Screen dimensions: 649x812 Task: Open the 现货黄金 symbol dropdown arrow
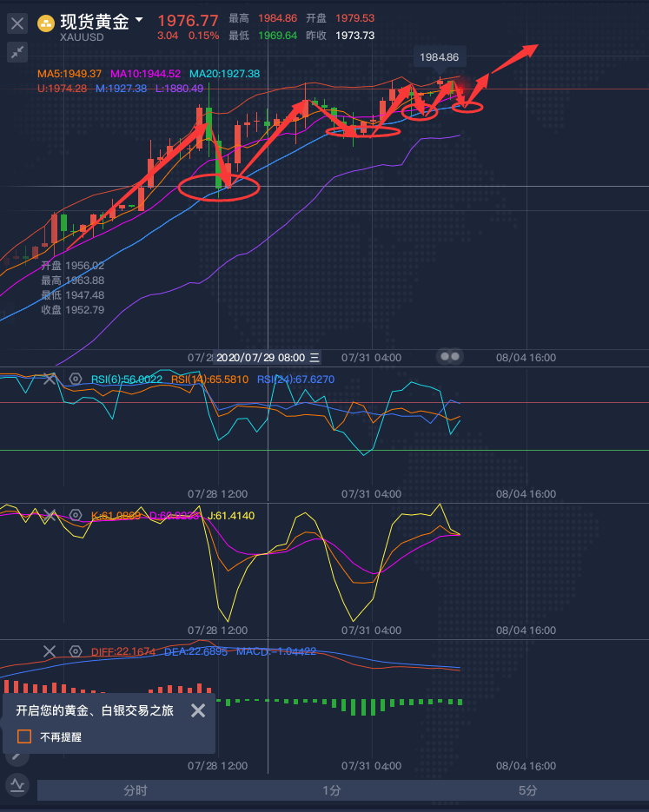[140, 18]
